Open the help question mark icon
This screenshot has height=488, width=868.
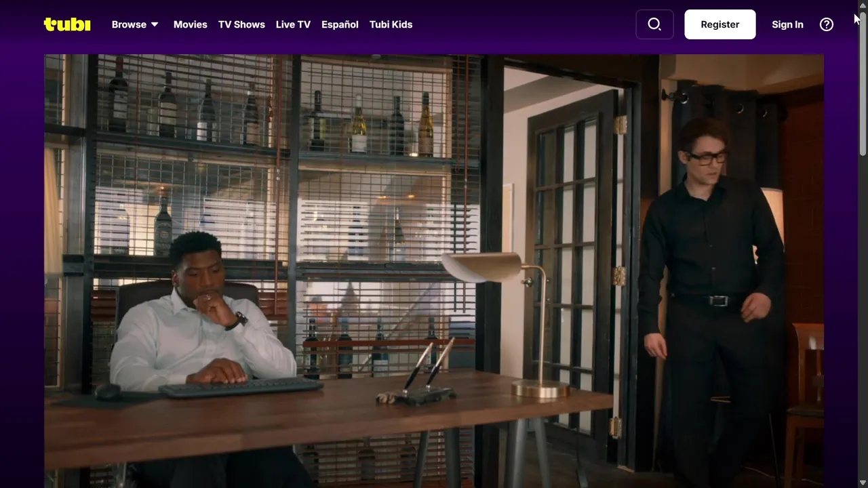pos(826,24)
